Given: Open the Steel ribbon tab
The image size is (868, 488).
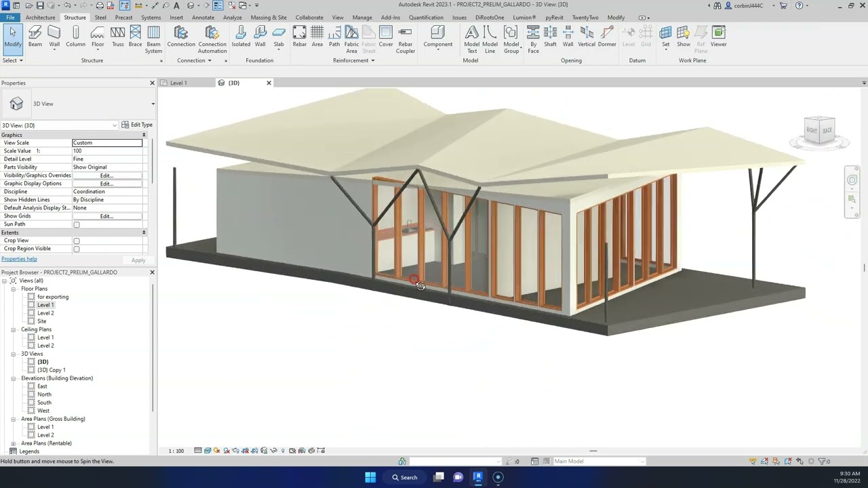Looking at the screenshot, I should (100, 18).
